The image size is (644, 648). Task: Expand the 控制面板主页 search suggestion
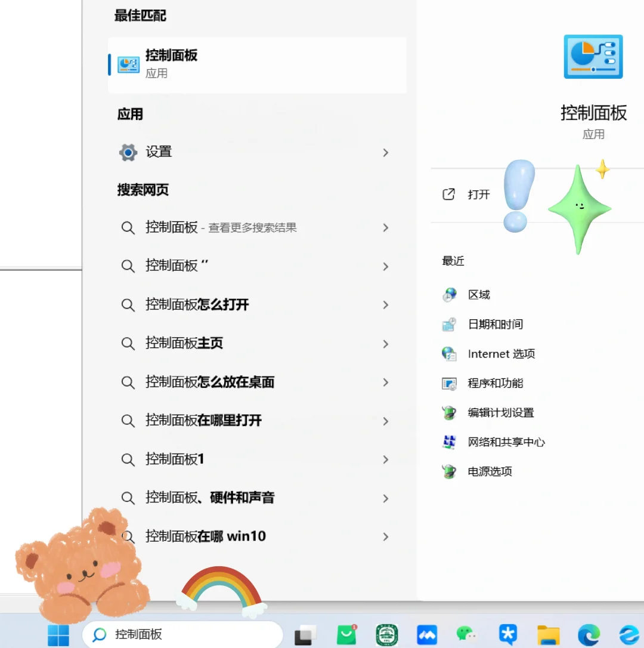(386, 344)
